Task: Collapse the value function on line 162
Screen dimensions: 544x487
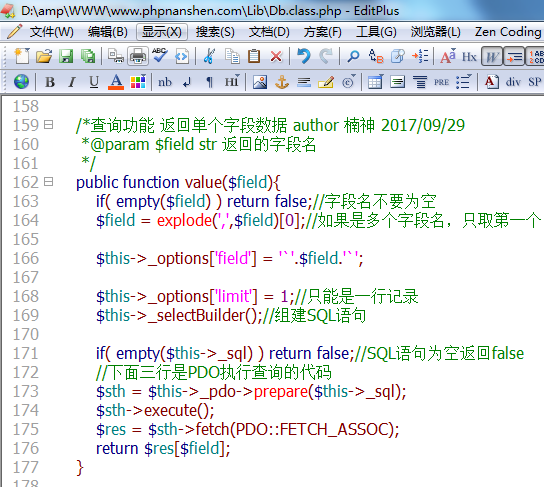Action: (x=49, y=181)
